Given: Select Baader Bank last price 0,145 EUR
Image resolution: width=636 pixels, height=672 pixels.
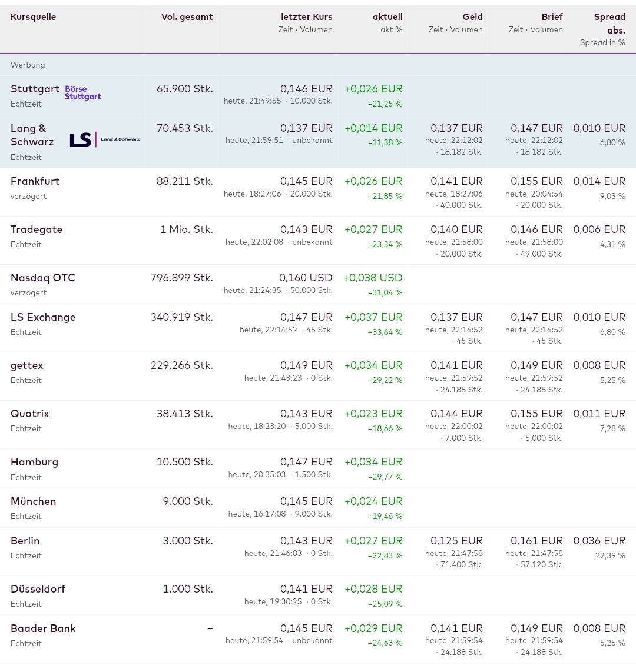Looking at the screenshot, I should (306, 628).
